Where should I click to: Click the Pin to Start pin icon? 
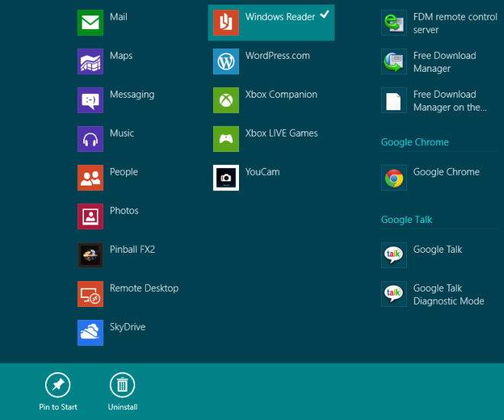tap(58, 385)
